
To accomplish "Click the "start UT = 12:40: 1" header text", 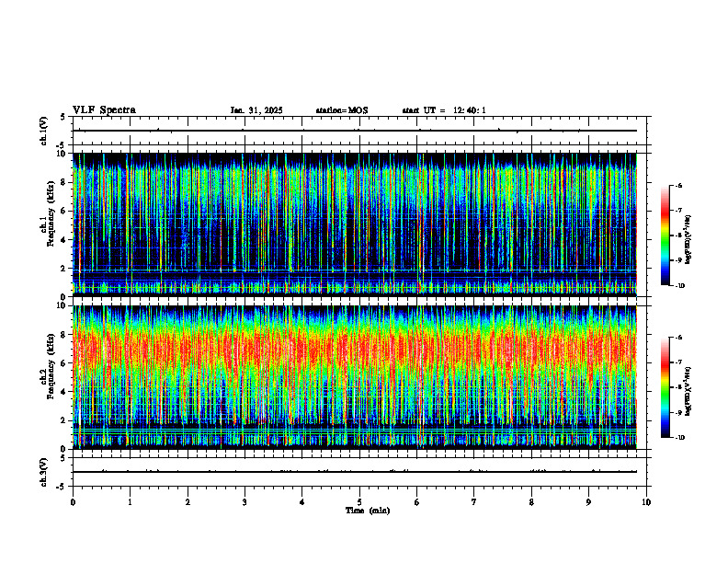I will point(444,110).
